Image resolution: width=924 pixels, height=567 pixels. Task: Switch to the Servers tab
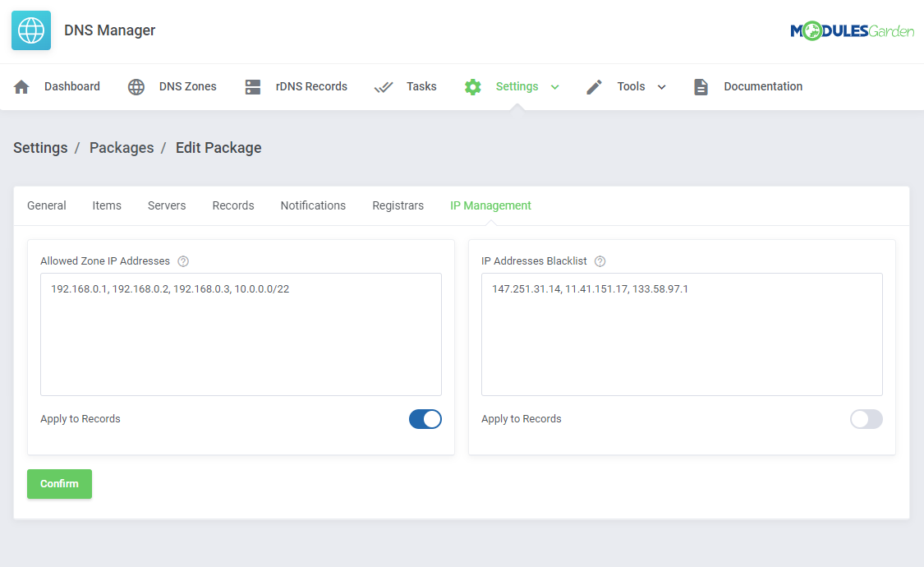pyautogui.click(x=167, y=205)
